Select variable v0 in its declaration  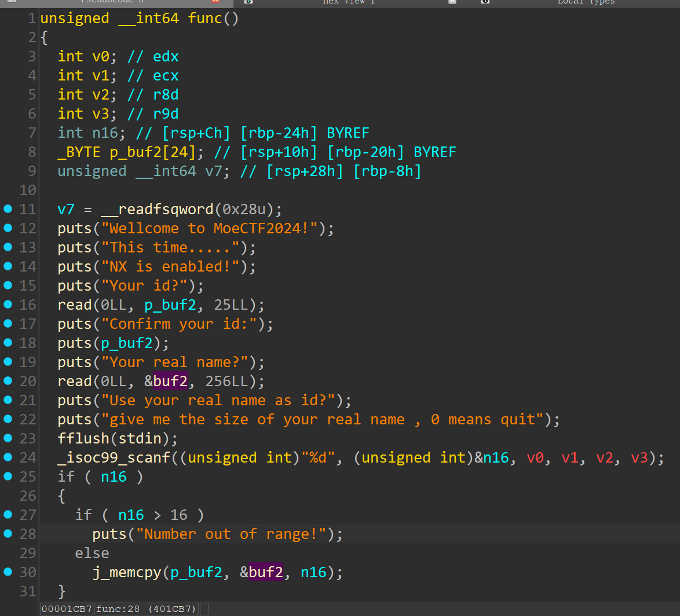tap(101, 56)
